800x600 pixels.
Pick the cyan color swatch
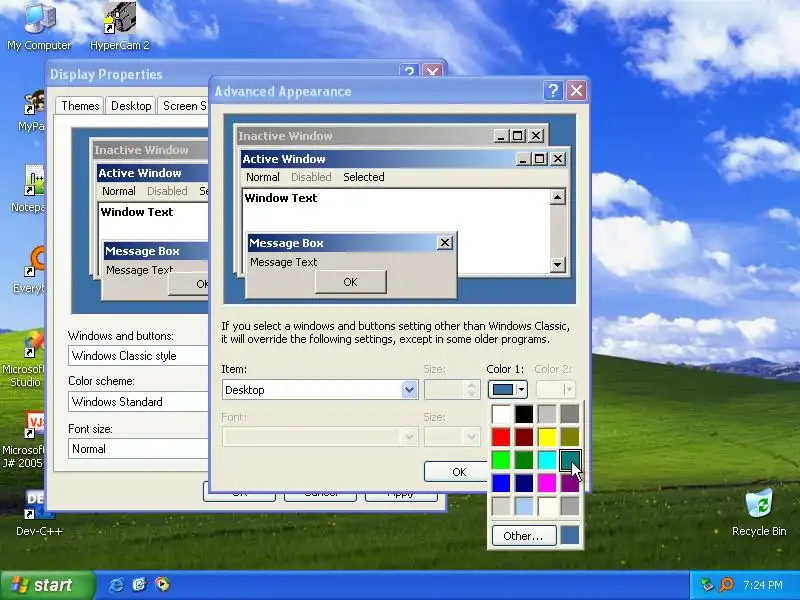coord(547,460)
